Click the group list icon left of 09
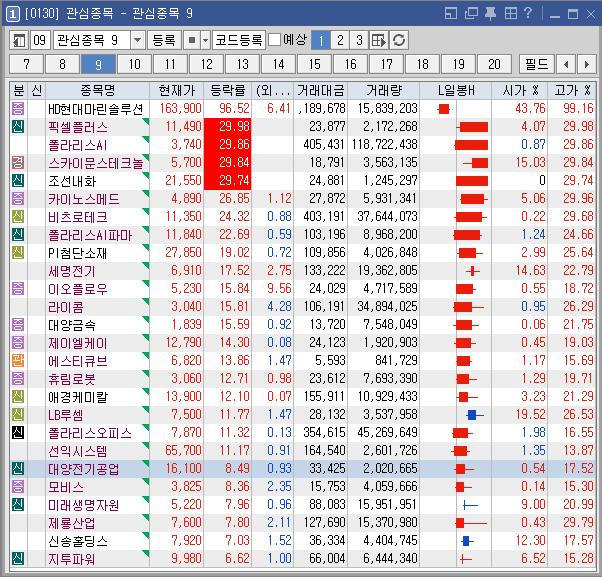The width and height of the screenshot is (602, 577). click(x=18, y=40)
